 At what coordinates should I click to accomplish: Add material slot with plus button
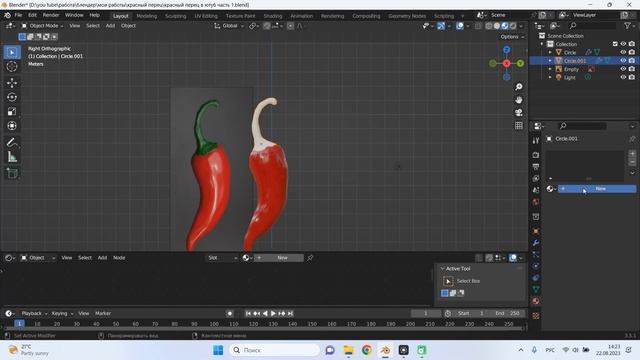(x=632, y=154)
